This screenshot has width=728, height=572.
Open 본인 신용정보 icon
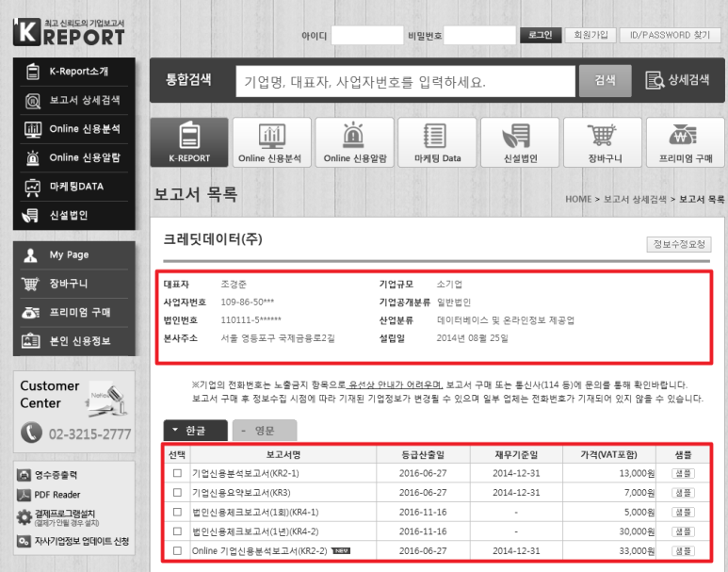31,341
